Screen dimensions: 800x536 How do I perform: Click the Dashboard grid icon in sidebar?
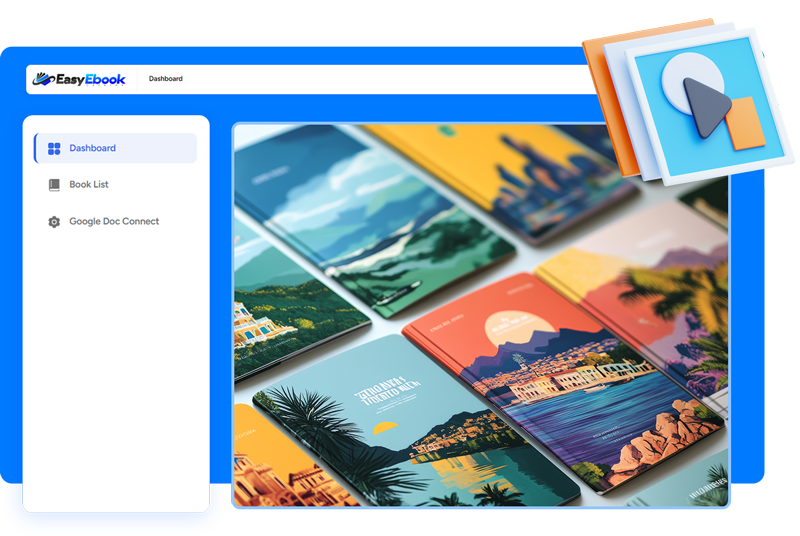coord(54,148)
